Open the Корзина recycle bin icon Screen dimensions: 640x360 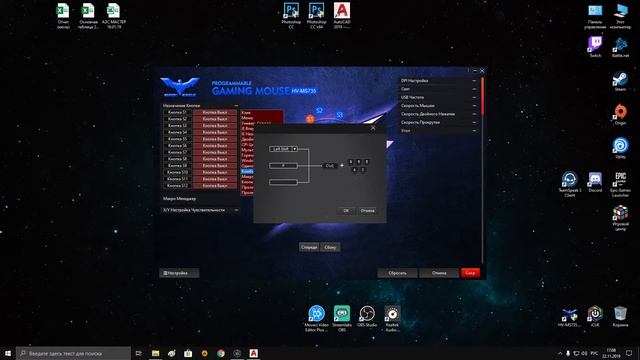pyautogui.click(x=620, y=317)
